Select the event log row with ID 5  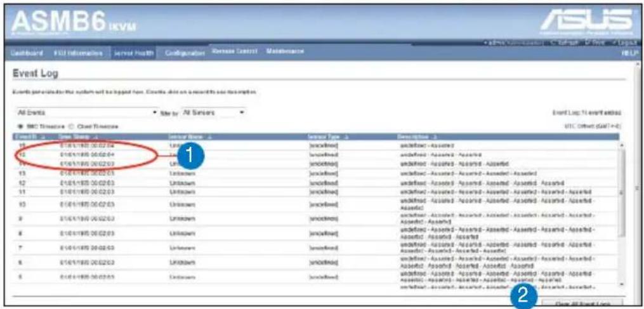click(x=315, y=277)
